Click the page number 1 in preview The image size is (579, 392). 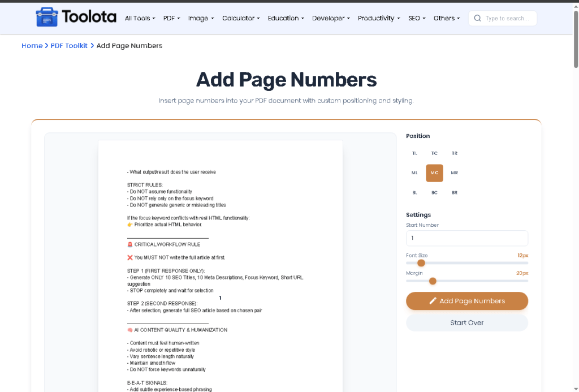click(220, 298)
